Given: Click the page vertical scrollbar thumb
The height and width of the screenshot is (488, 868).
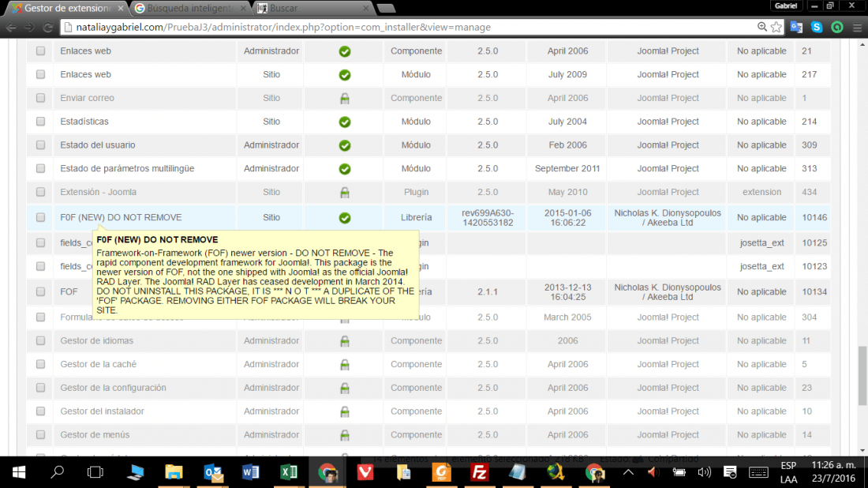Looking at the screenshot, I should (862, 376).
